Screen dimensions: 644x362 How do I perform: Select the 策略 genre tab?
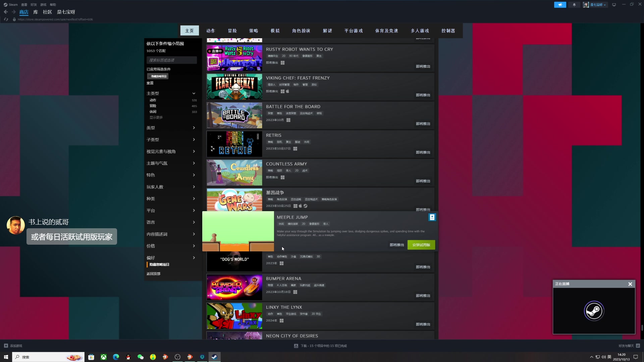[x=254, y=31]
